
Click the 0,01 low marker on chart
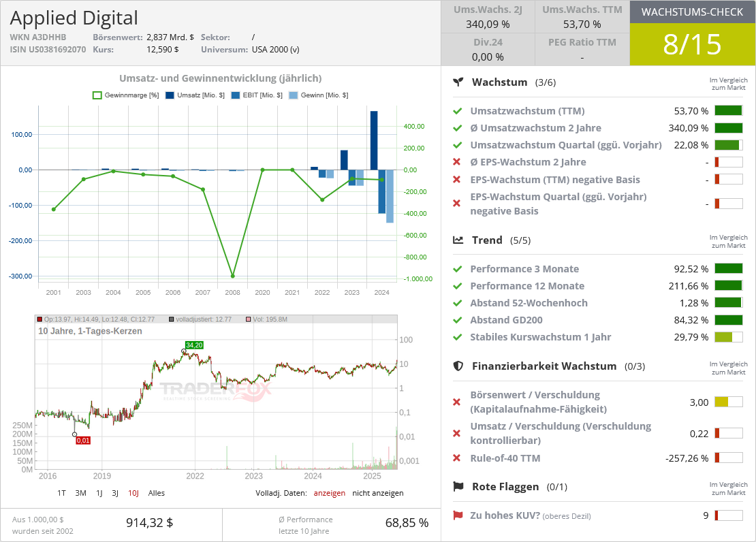pos(83,441)
